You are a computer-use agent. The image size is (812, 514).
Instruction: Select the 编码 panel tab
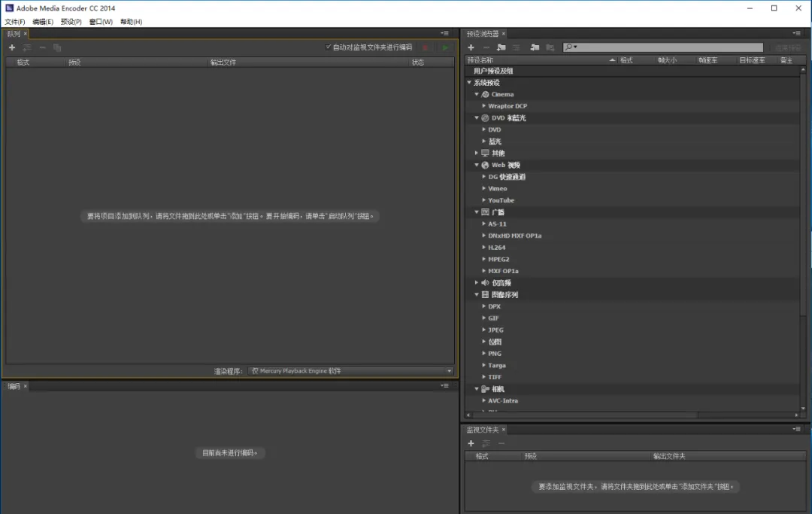[x=14, y=386]
